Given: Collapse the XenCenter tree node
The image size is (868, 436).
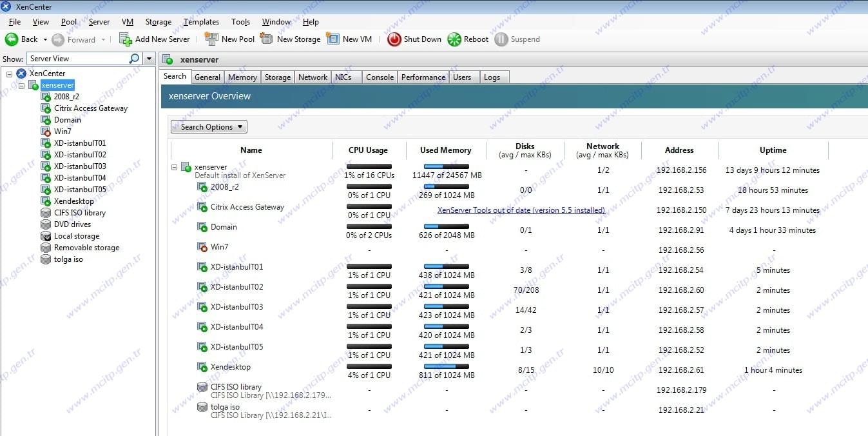Looking at the screenshot, I should point(9,74).
